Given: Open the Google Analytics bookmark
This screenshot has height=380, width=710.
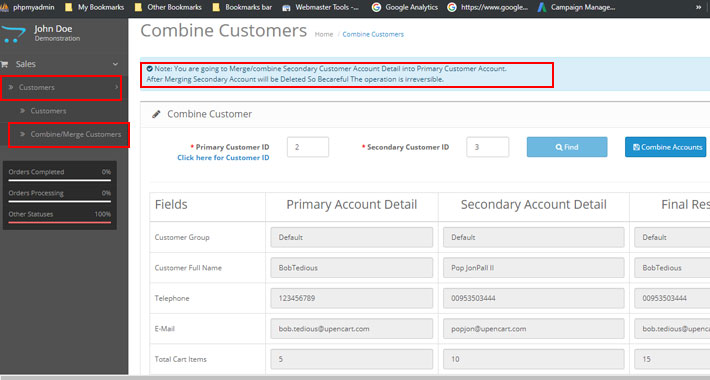Looking at the screenshot, I should pos(405,7).
